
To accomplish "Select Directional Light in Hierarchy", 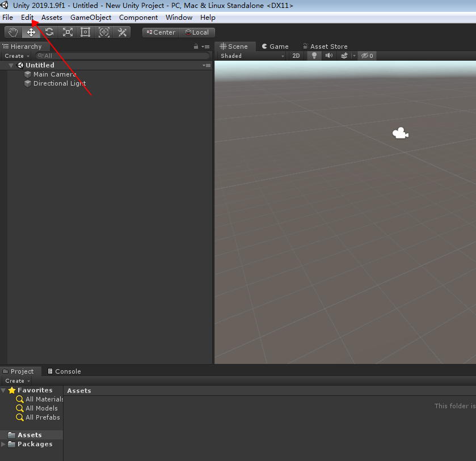I will (x=60, y=83).
